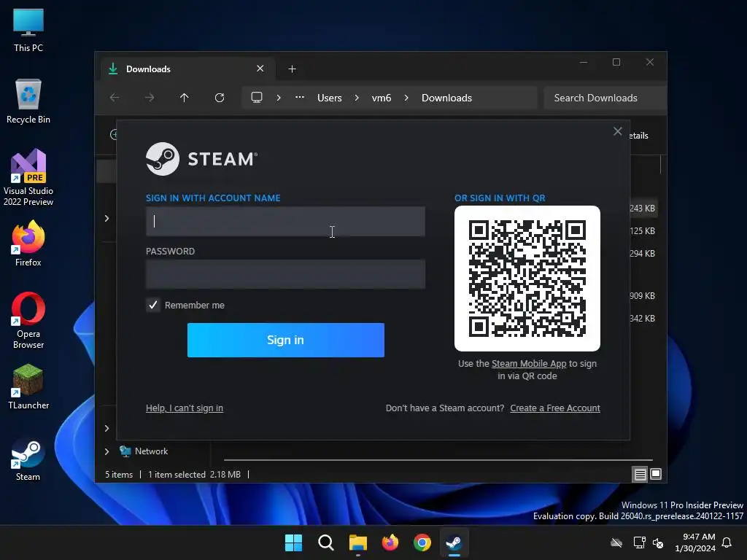Expand the navigation chevron above Network
Screen dimensions: 747x560
[107, 428]
